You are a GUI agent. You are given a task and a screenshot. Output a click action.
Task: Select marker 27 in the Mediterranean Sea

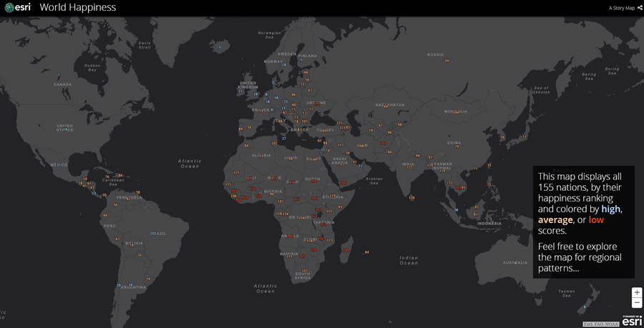(284, 139)
